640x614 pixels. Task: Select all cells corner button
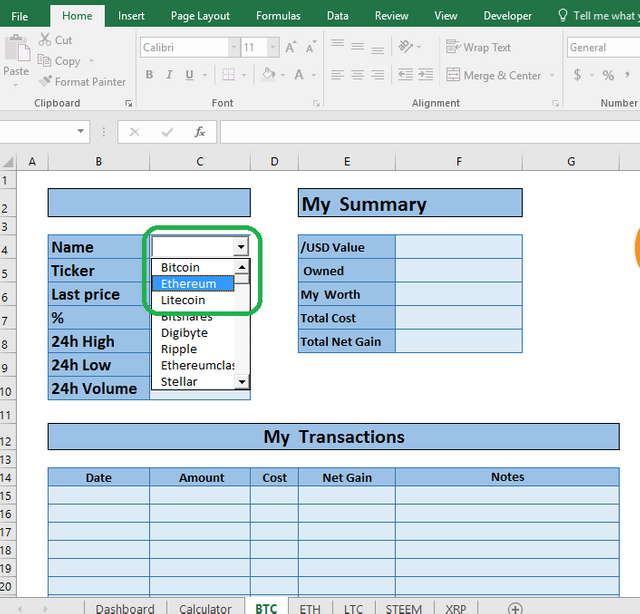[x=8, y=162]
